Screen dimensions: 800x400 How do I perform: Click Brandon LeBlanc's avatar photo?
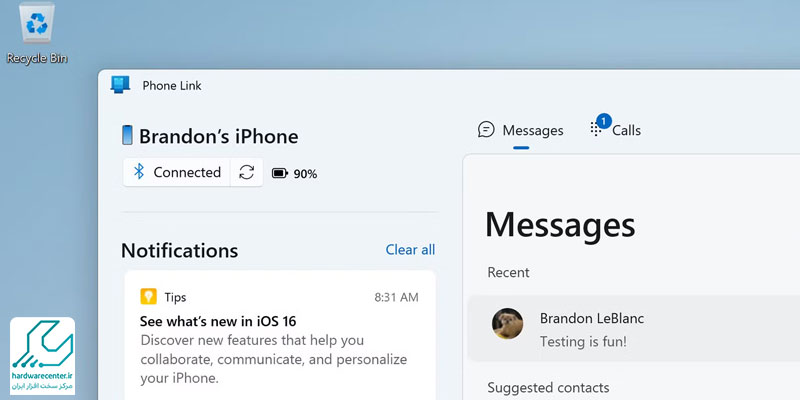[x=507, y=323]
